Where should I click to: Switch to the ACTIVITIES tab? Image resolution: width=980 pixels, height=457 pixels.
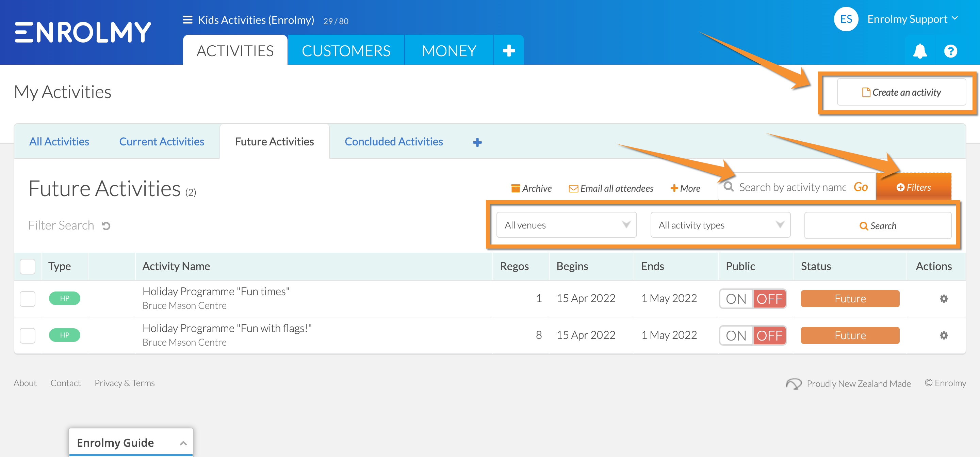[x=235, y=50]
